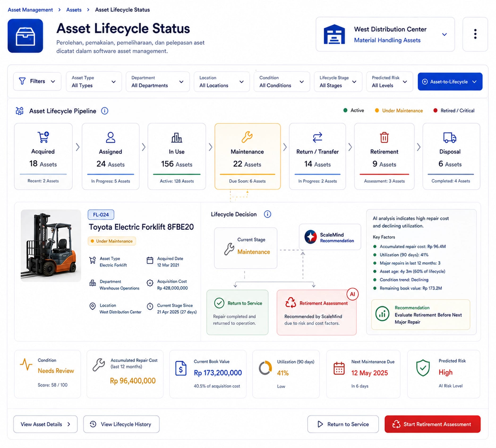Open the Condition filter dropdown
This screenshot has height=448, width=496.
[x=282, y=82]
